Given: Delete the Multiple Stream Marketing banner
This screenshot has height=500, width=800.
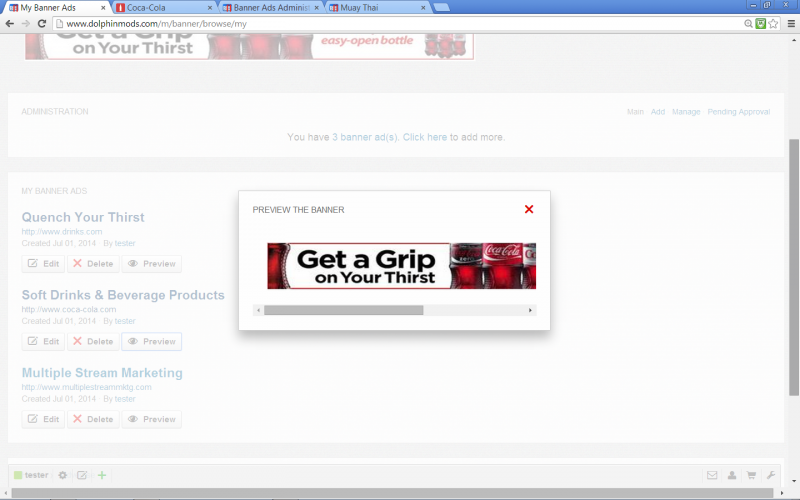Looking at the screenshot, I should (93, 419).
